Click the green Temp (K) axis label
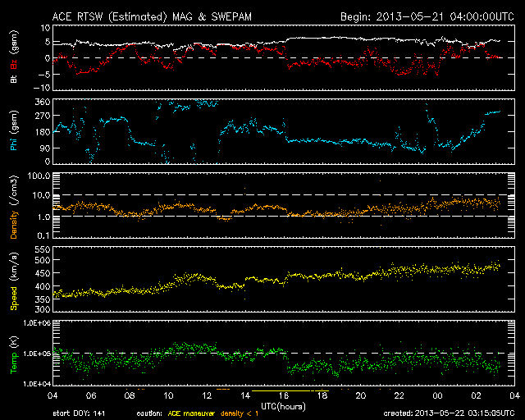The image size is (525, 420). pyautogui.click(x=14, y=354)
